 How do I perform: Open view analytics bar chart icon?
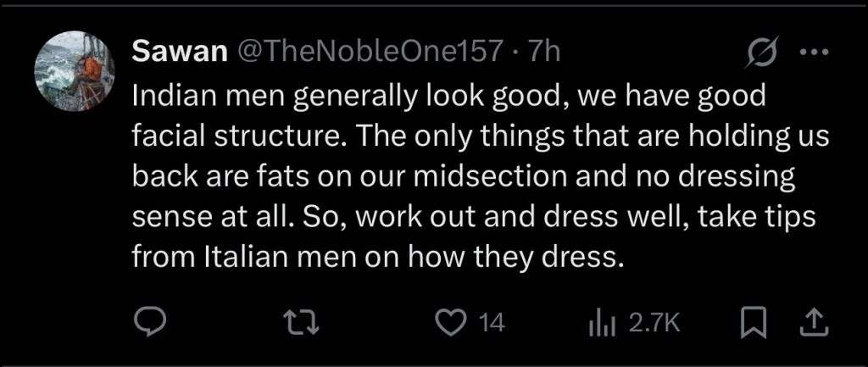click(601, 322)
